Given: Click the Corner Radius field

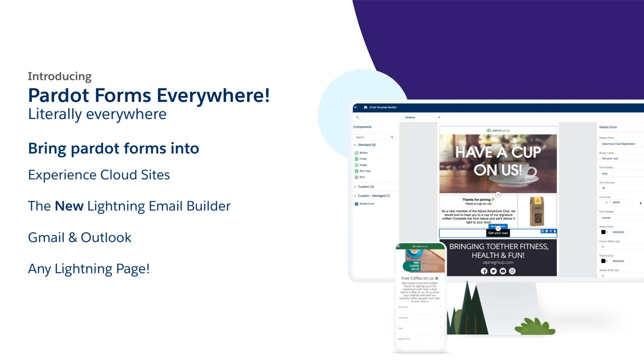Looking at the screenshot, I should pyautogui.click(x=621, y=247).
